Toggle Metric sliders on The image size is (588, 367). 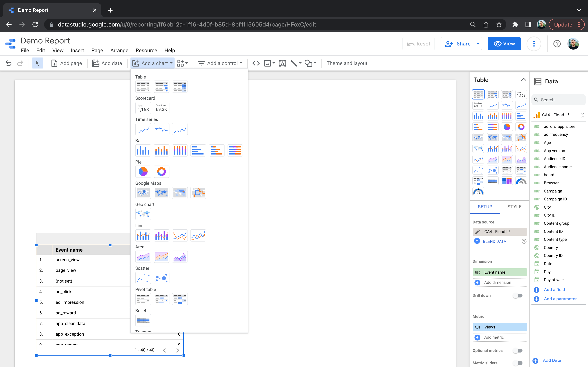point(518,363)
